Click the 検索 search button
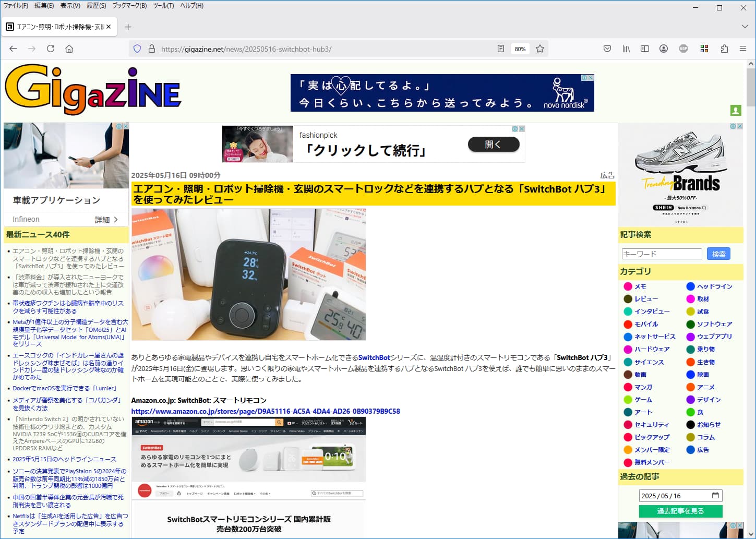756x539 pixels. 718,254
